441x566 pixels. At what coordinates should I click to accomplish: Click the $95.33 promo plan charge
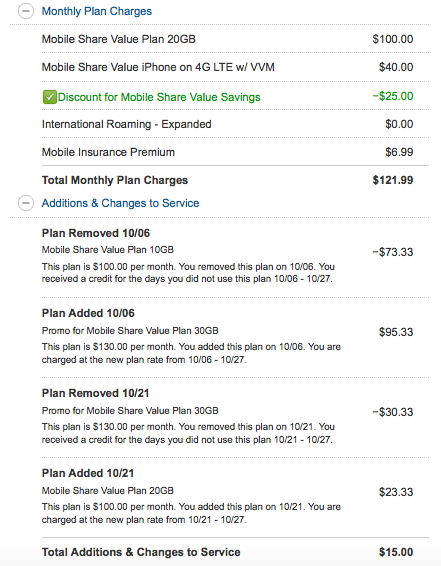(396, 332)
